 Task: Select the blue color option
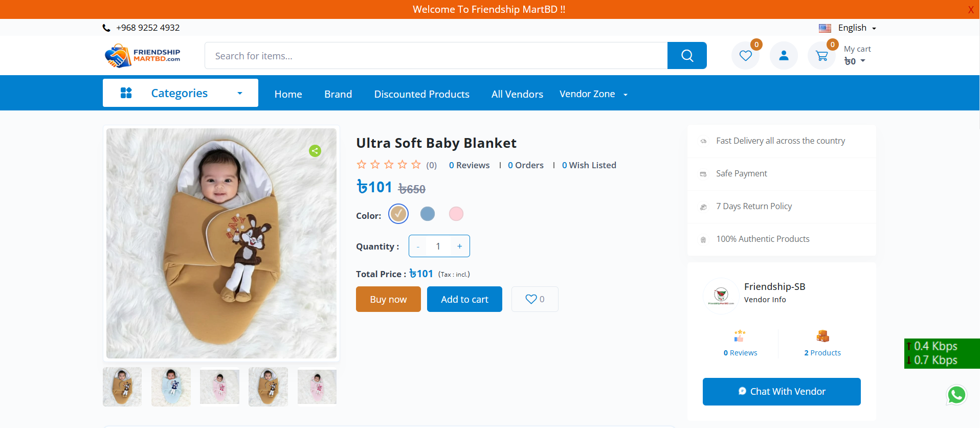click(x=428, y=214)
